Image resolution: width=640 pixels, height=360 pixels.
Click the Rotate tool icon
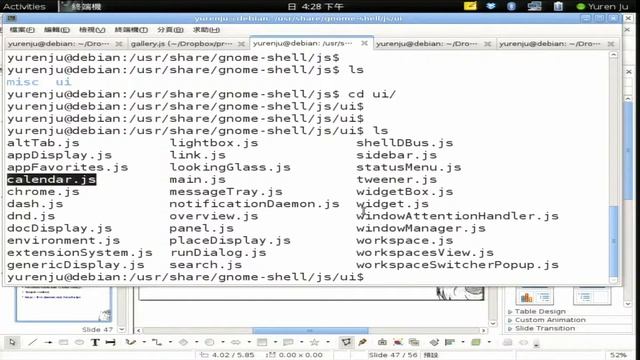coord(434,342)
